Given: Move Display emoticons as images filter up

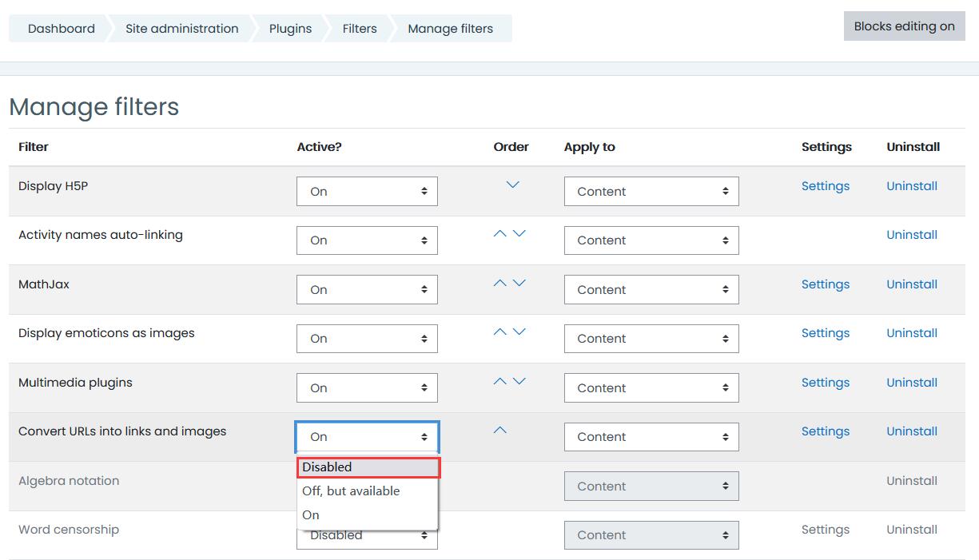Looking at the screenshot, I should (500, 332).
